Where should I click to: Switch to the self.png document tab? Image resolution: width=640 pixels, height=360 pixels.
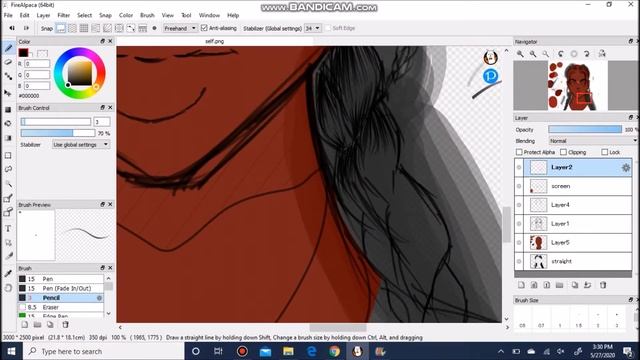click(x=215, y=41)
